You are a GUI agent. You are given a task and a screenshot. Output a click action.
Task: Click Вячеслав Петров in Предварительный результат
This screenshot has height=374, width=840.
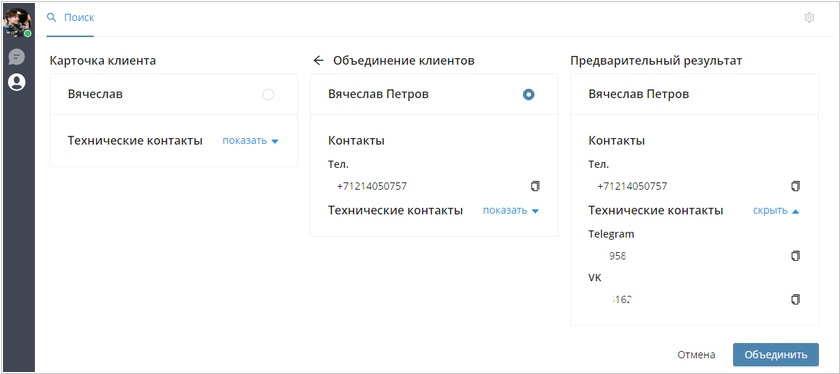639,94
